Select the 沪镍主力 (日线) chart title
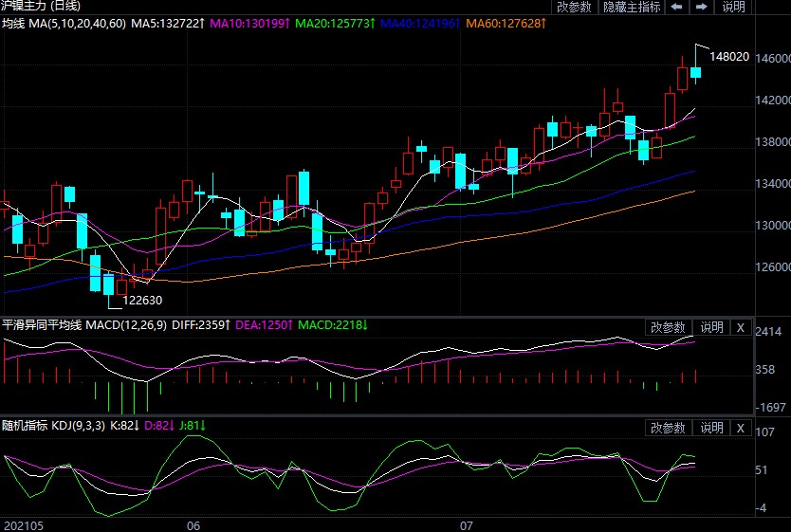This screenshot has height=532, width=791. point(45,7)
